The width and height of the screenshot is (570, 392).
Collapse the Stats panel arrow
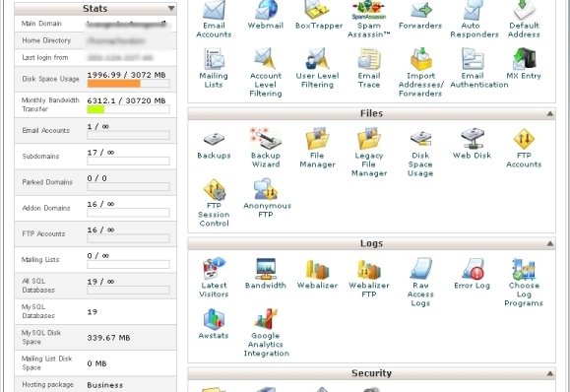click(171, 8)
